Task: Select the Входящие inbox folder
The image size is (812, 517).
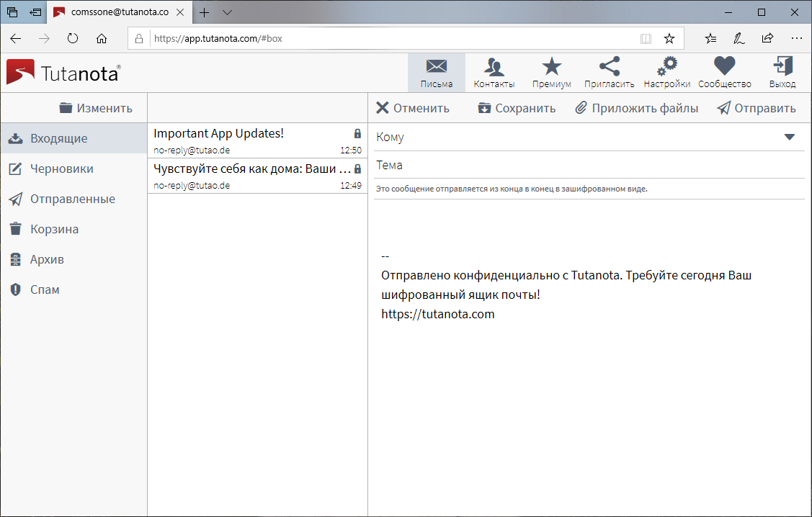Action: 73,138
